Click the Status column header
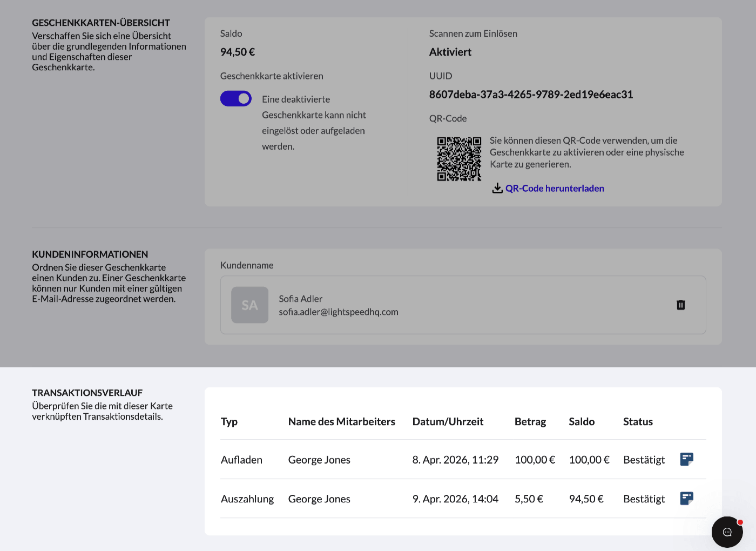This screenshot has height=551, width=756. [x=638, y=421]
